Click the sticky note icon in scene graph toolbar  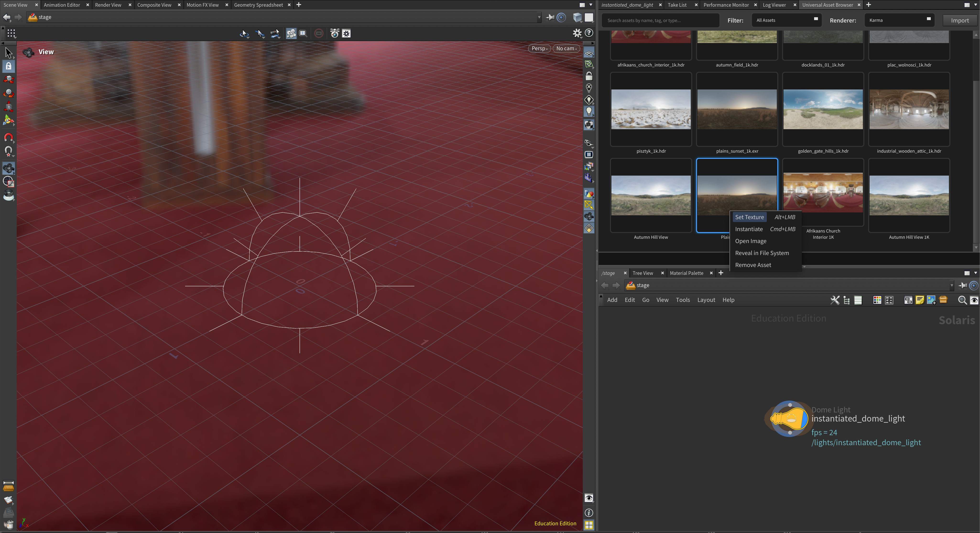click(x=920, y=300)
